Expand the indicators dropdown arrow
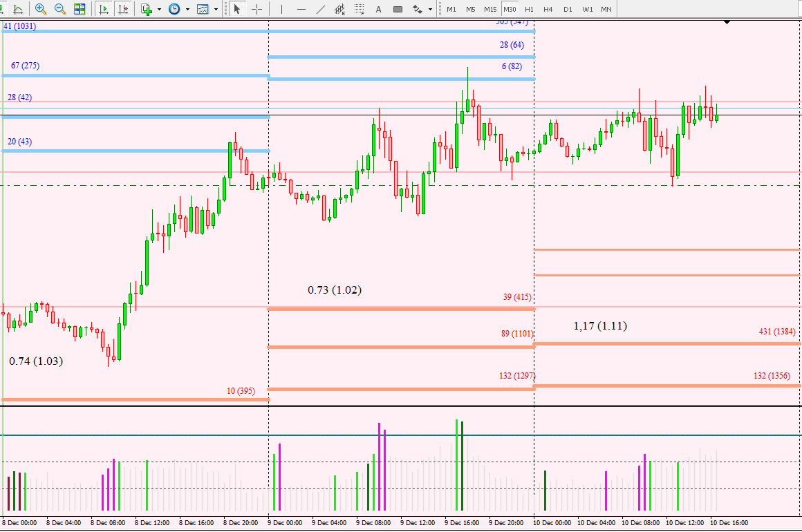The width and height of the screenshot is (802, 532). [159, 9]
